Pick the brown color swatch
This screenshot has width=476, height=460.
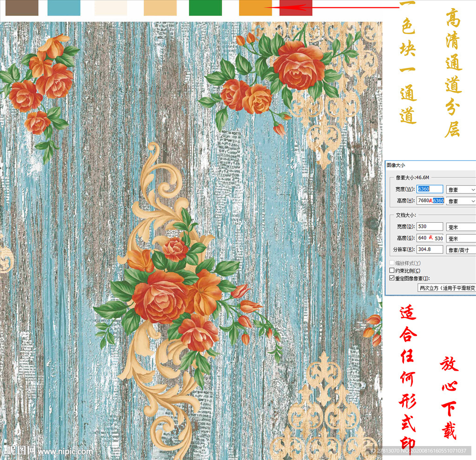(x=22, y=7)
